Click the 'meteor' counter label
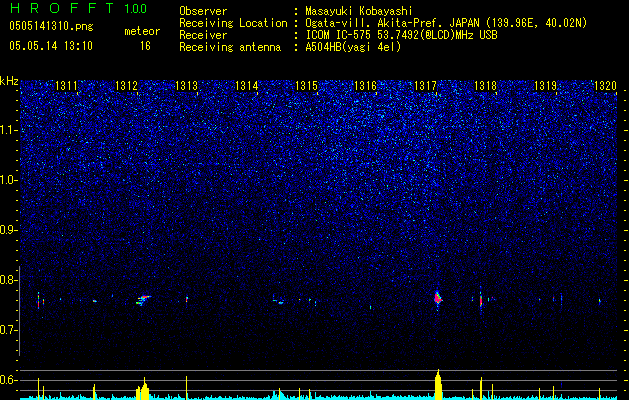The image size is (629, 400). coord(142,31)
